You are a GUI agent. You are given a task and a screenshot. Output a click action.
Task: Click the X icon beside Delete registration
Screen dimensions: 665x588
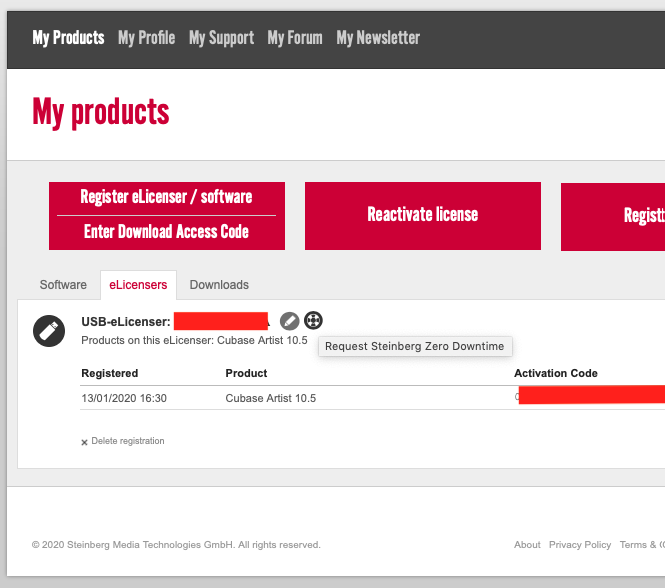[x=84, y=442]
